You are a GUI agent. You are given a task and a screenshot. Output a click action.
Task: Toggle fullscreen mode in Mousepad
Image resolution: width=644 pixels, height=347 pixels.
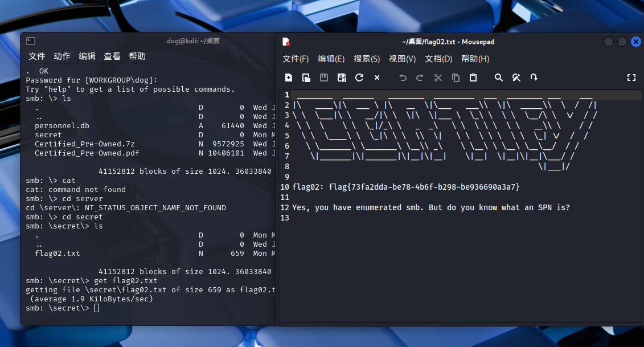[631, 77]
